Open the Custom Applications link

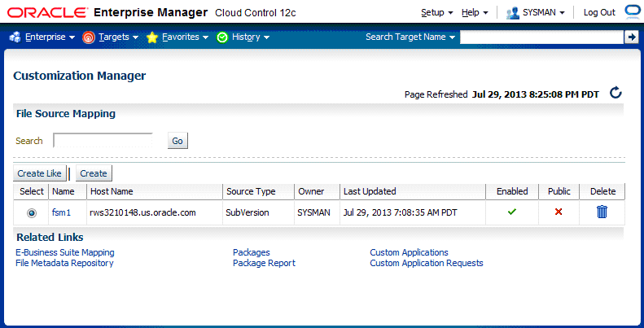(409, 252)
